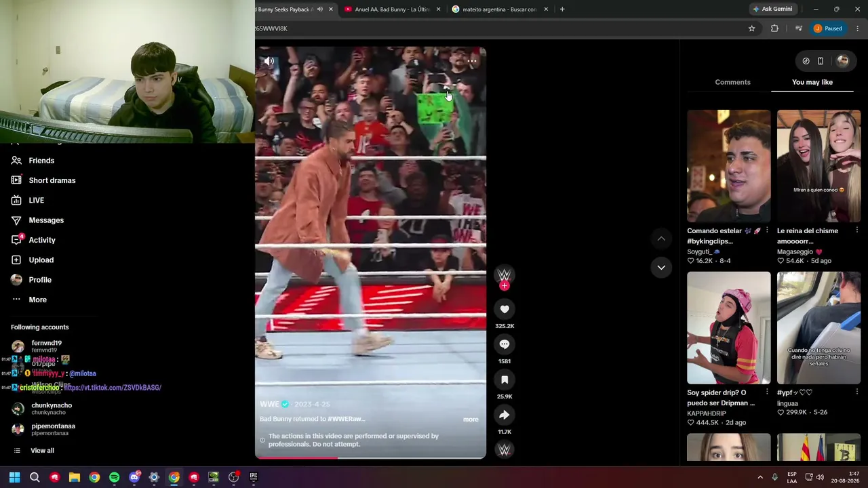
Task: Save video with the bookmark icon
Action: pos(505,380)
